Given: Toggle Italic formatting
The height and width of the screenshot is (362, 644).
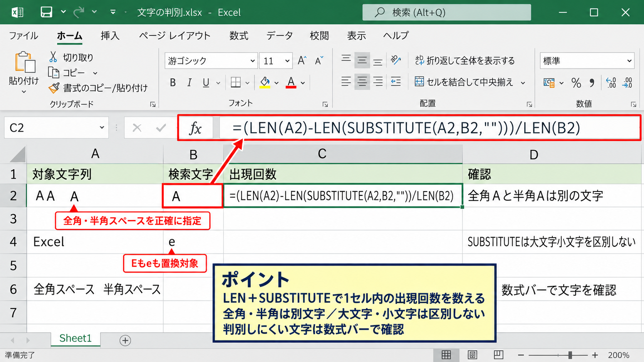Looking at the screenshot, I should (189, 82).
